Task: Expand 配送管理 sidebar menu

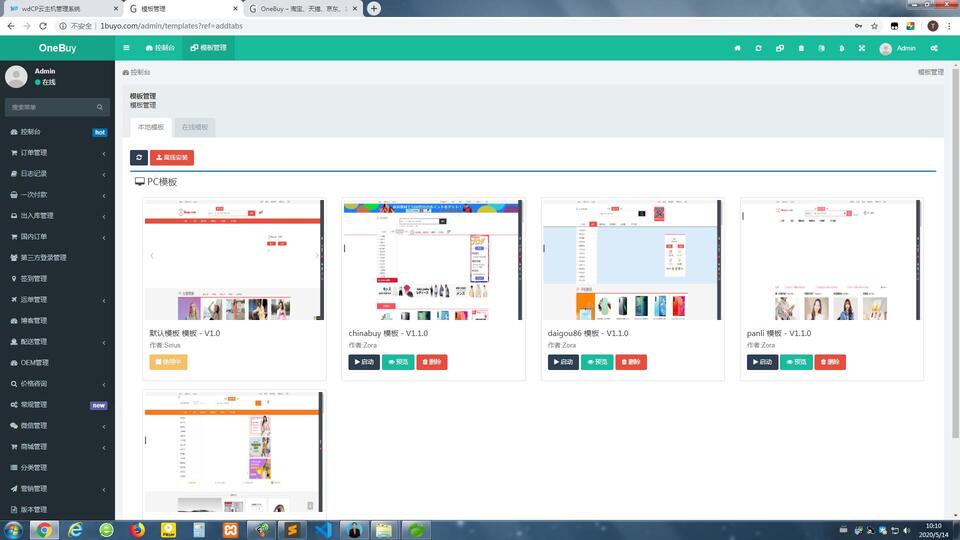Action: pyautogui.click(x=58, y=342)
